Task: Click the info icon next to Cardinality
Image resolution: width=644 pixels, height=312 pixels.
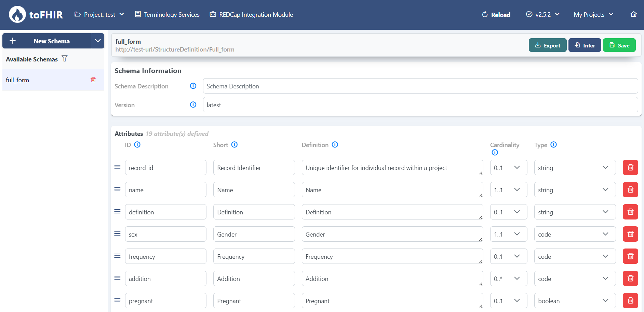Action: point(495,152)
